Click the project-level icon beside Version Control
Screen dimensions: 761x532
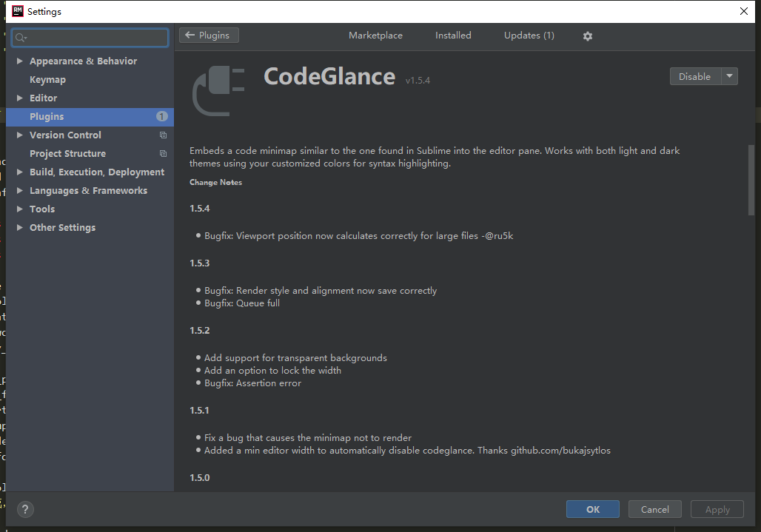coord(163,135)
